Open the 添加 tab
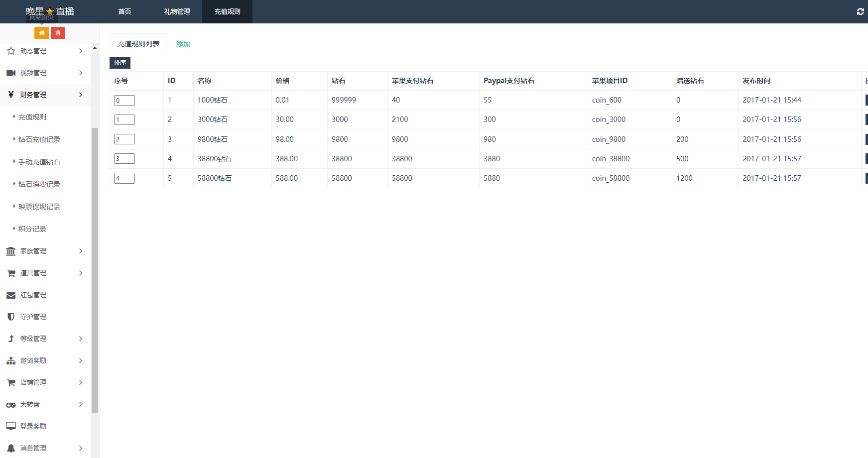Screen dimensions: 868x458 183,44
